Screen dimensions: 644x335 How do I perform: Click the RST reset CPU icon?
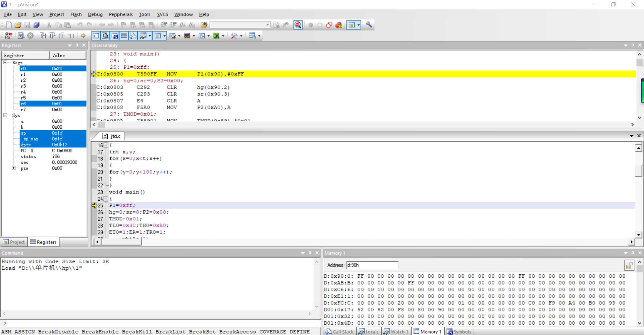9,36
